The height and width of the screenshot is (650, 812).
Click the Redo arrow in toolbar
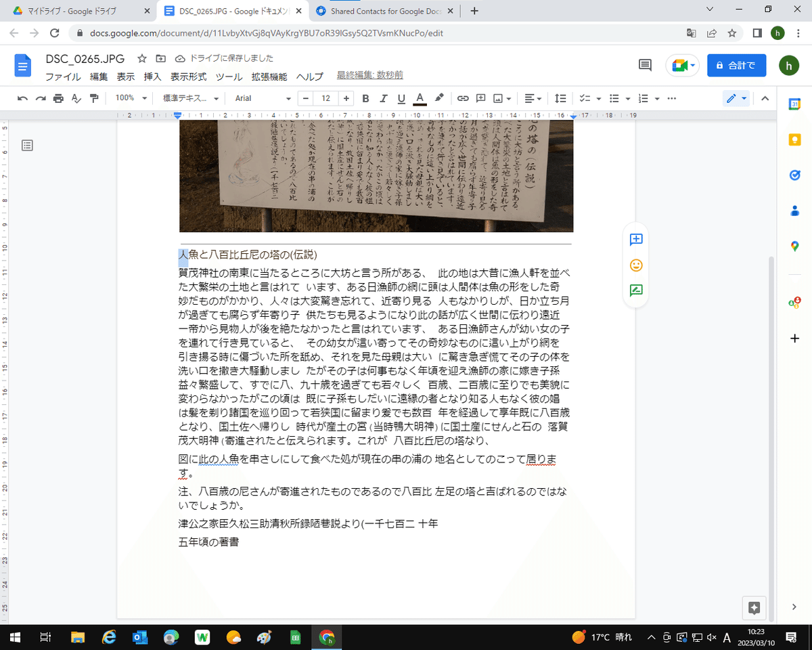(x=41, y=98)
